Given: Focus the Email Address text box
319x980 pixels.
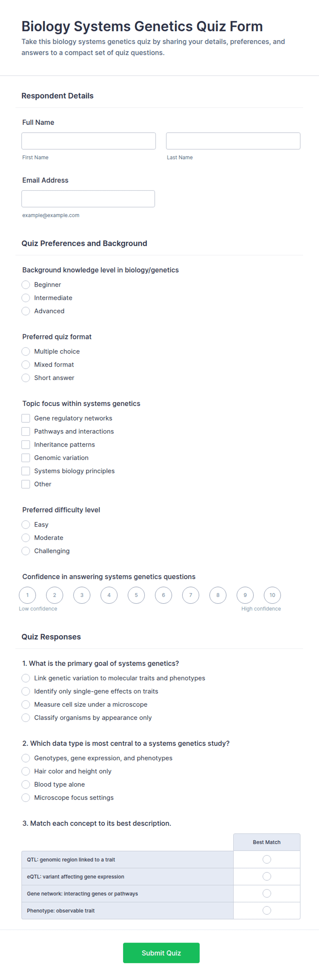Looking at the screenshot, I should 88,199.
